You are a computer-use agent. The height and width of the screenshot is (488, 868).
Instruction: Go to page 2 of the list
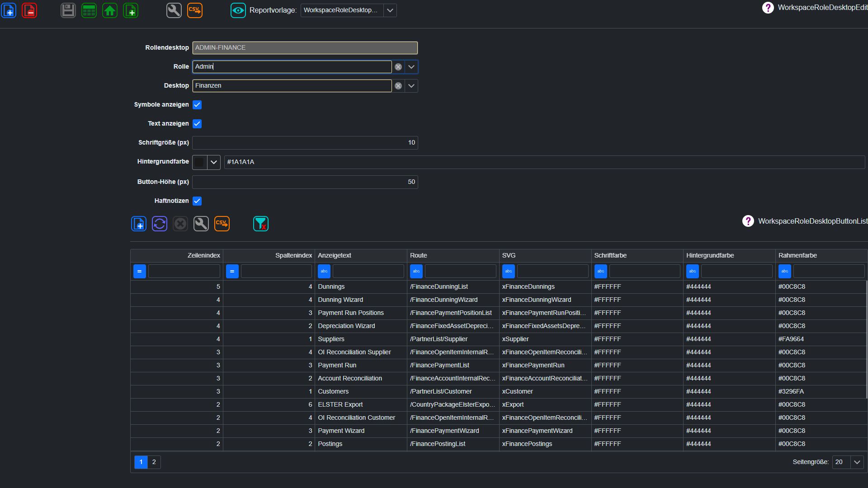[154, 462]
